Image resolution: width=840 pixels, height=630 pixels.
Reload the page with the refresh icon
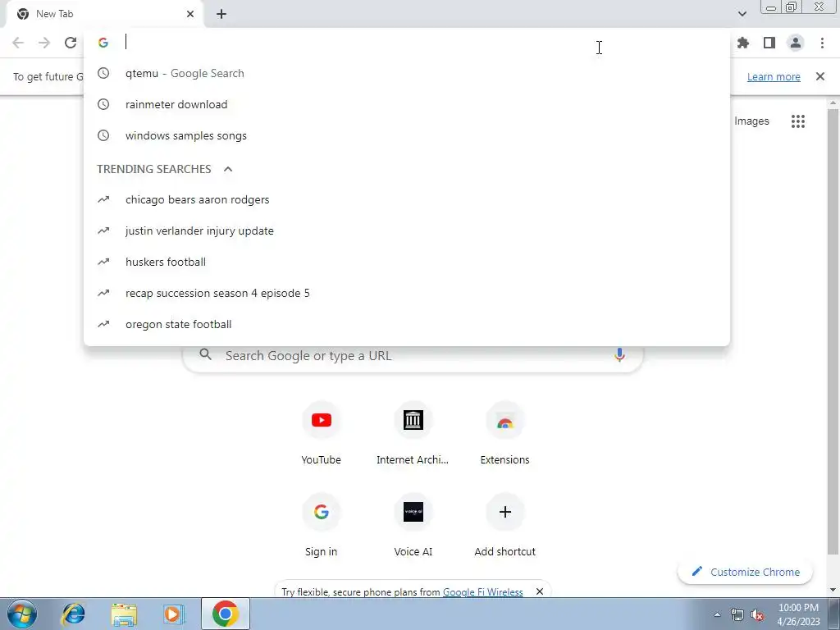(71, 43)
